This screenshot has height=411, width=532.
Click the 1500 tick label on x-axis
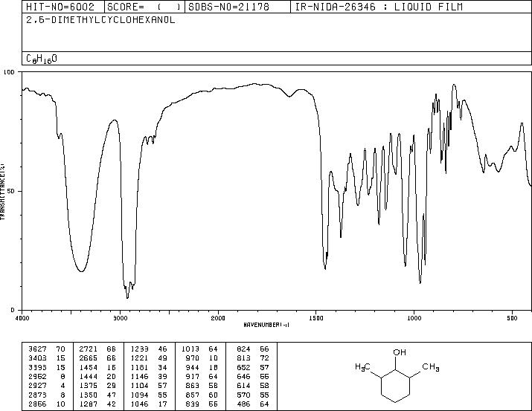click(316, 318)
